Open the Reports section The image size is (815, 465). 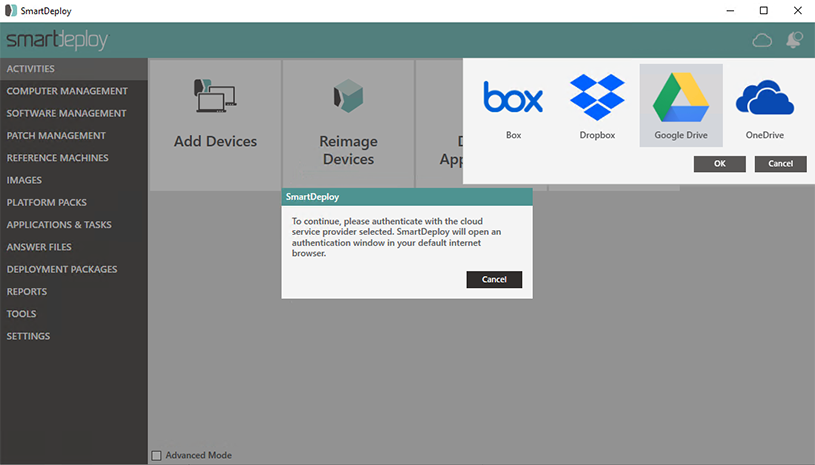pos(74,292)
